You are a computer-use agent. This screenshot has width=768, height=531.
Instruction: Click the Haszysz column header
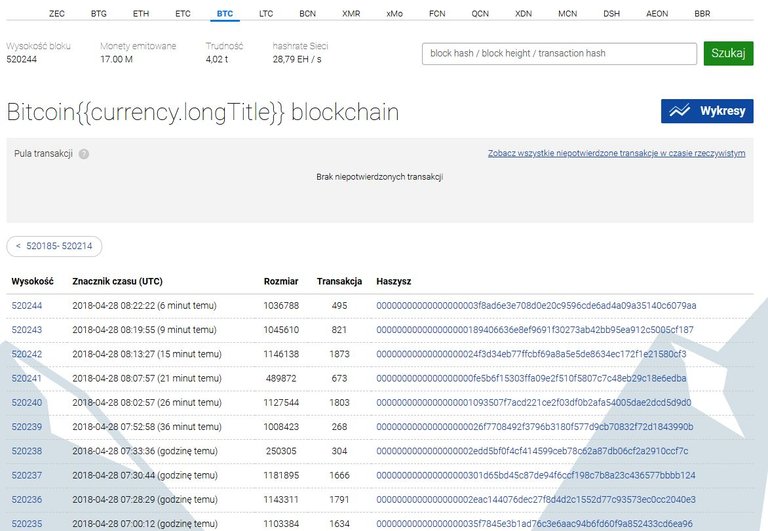pyautogui.click(x=394, y=281)
